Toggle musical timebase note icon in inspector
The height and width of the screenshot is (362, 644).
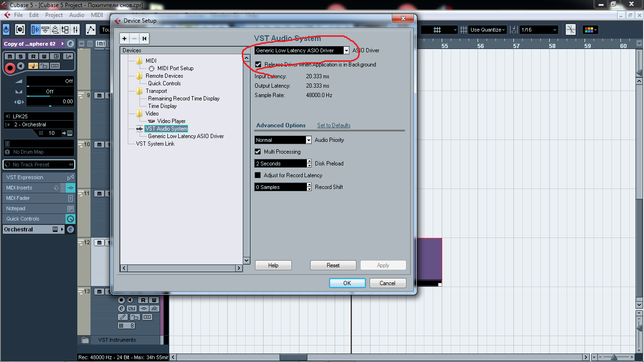[x=33, y=66]
